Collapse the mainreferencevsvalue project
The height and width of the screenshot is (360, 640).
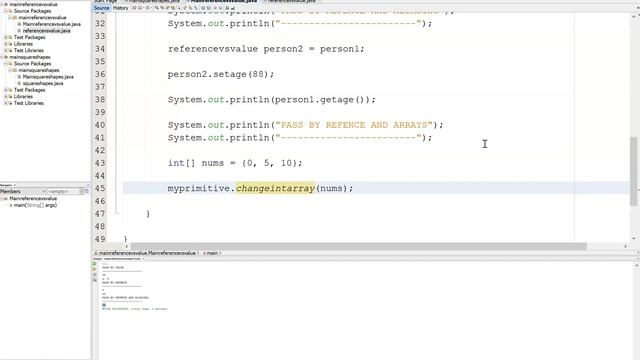(x=2, y=4)
